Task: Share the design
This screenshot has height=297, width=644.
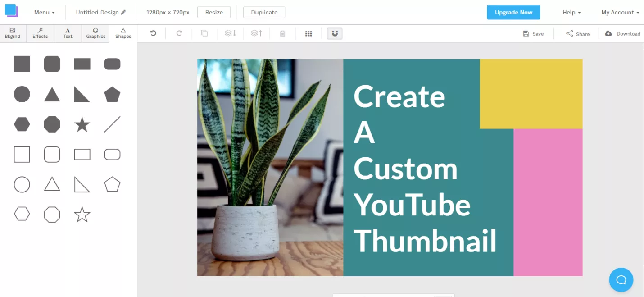Action: click(578, 33)
